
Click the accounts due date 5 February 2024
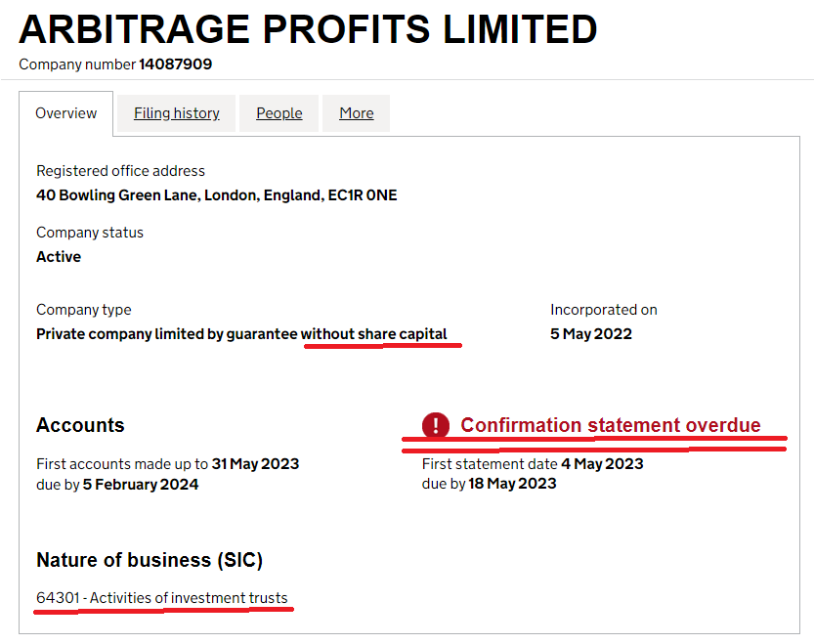[140, 485]
